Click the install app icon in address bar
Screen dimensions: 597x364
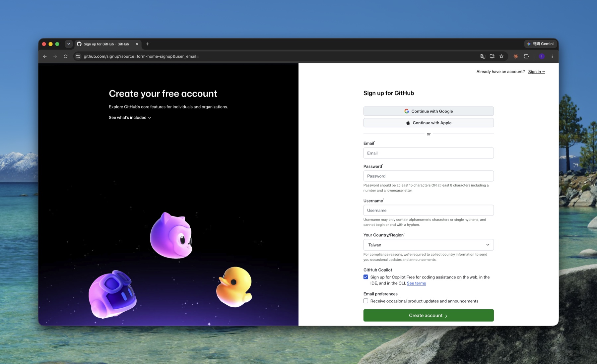click(492, 56)
